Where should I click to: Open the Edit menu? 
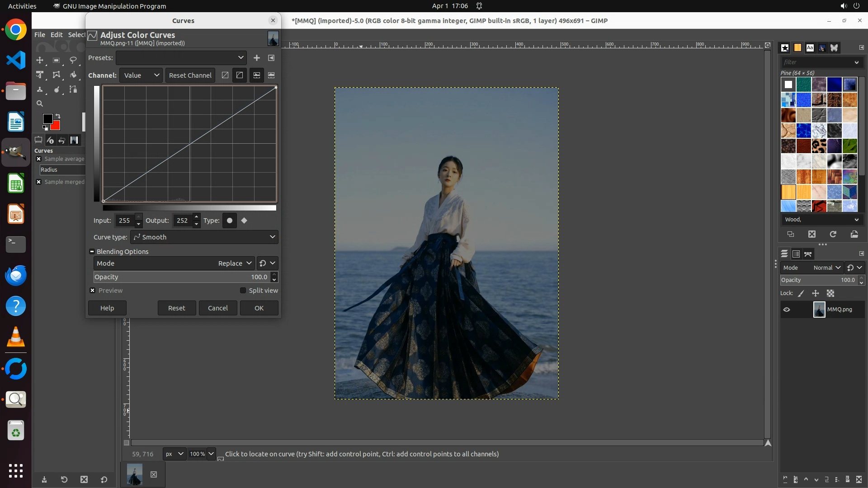[x=57, y=35]
